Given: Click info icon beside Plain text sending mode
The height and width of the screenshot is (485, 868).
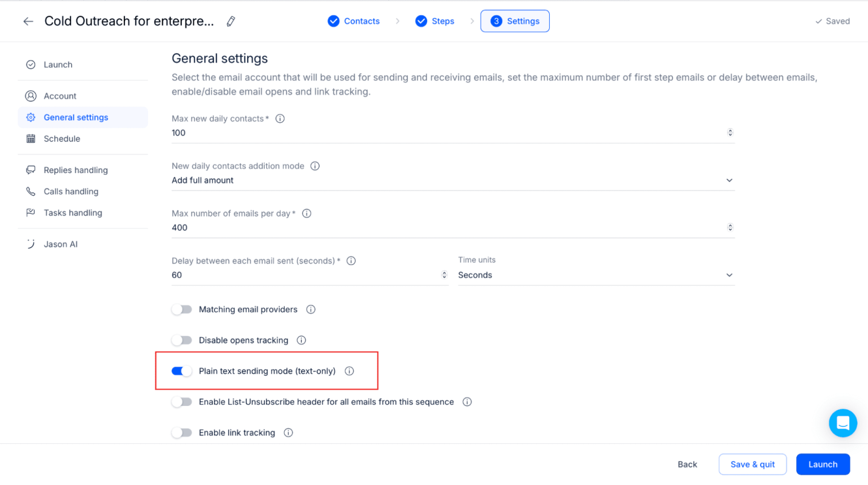Looking at the screenshot, I should pos(349,371).
